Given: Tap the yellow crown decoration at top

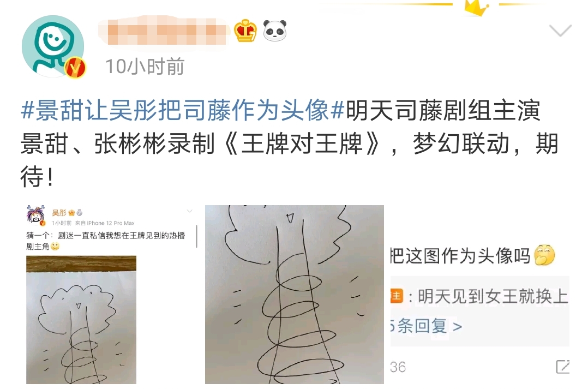Looking at the screenshot, I should click(x=476, y=7).
